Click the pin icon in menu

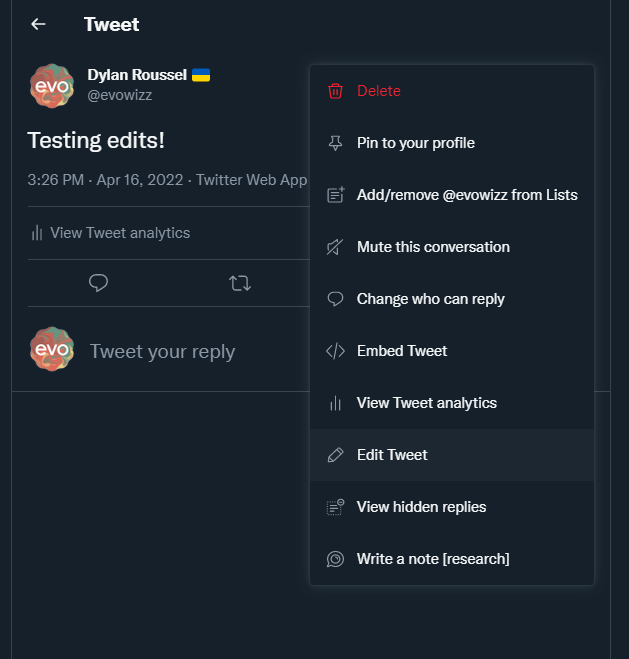click(336, 143)
